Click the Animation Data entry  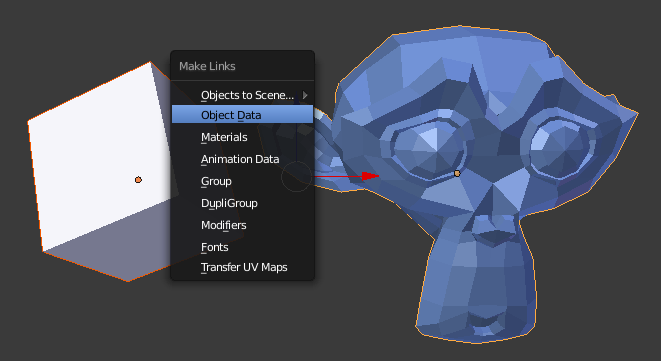pyautogui.click(x=242, y=159)
